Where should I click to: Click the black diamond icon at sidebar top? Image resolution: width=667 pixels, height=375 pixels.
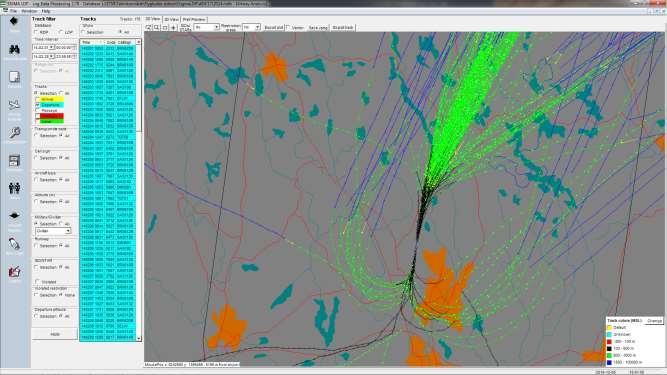click(14, 21)
